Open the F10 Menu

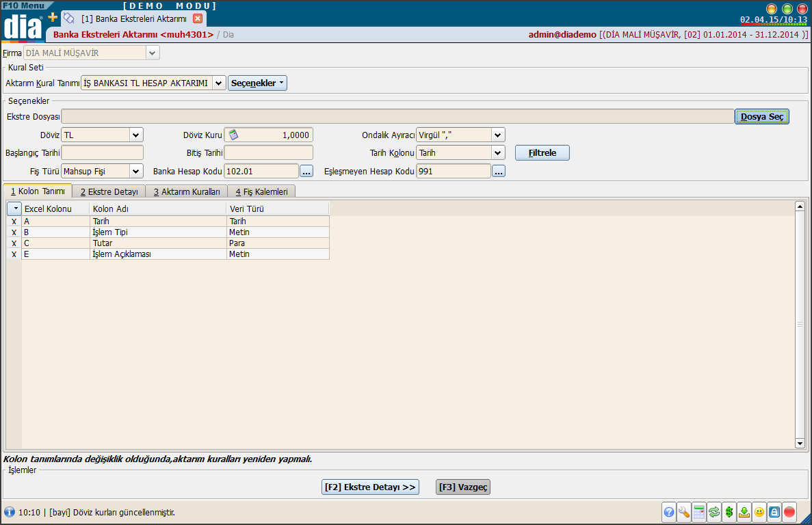click(x=25, y=5)
